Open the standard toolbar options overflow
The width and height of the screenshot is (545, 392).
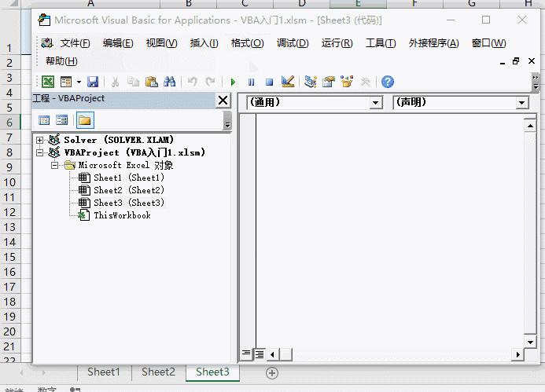coord(536,82)
